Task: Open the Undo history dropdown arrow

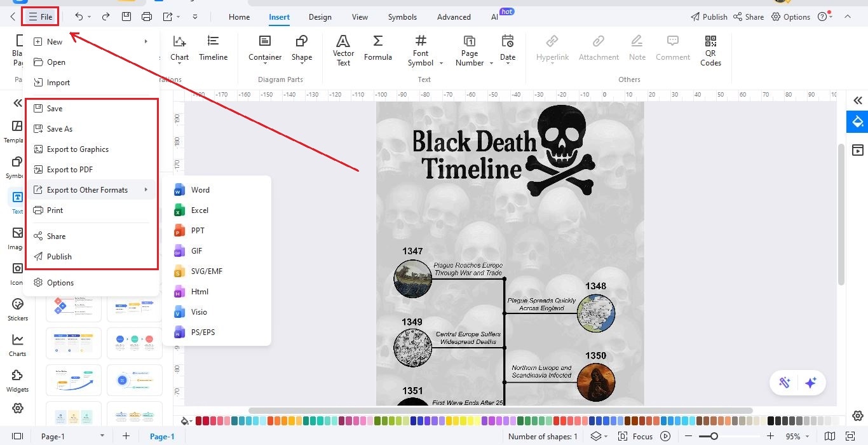Action: click(89, 17)
